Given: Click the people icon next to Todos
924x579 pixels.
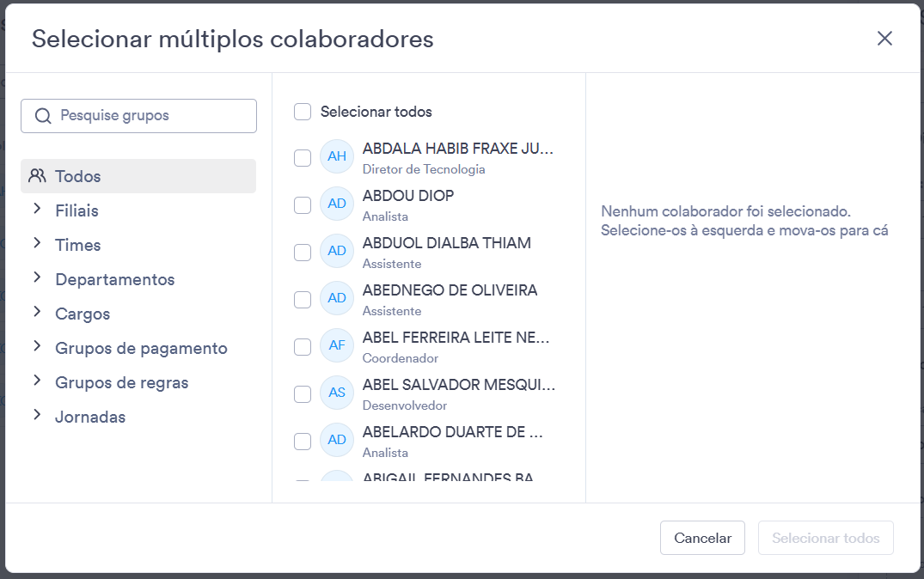Looking at the screenshot, I should click(37, 175).
